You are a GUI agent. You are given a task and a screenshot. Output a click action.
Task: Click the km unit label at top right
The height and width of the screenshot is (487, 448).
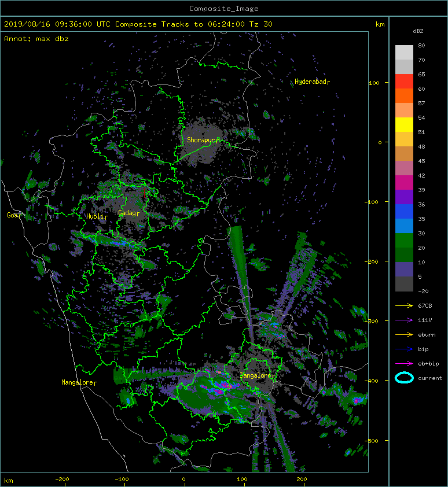pyautogui.click(x=380, y=24)
